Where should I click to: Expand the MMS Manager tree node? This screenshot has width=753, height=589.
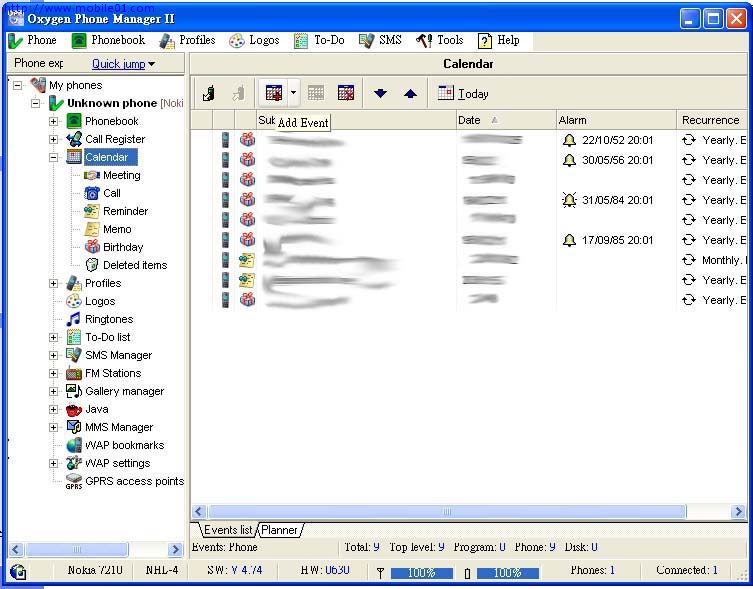click(x=53, y=428)
